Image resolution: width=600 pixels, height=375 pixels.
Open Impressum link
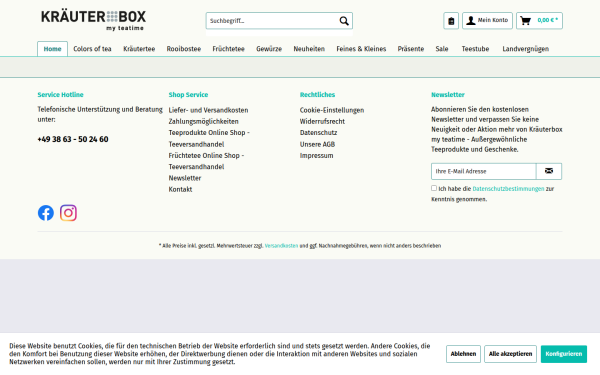[316, 155]
